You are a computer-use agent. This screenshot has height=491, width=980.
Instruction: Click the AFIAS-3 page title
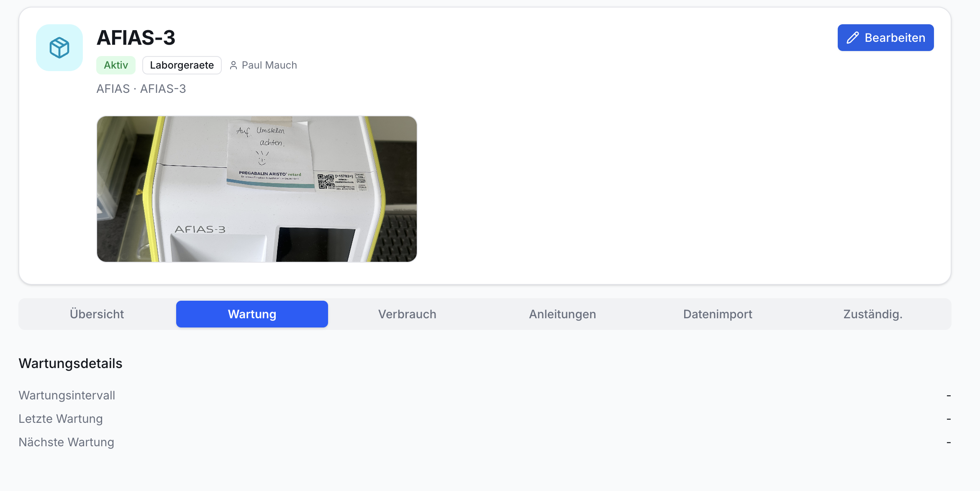(136, 38)
